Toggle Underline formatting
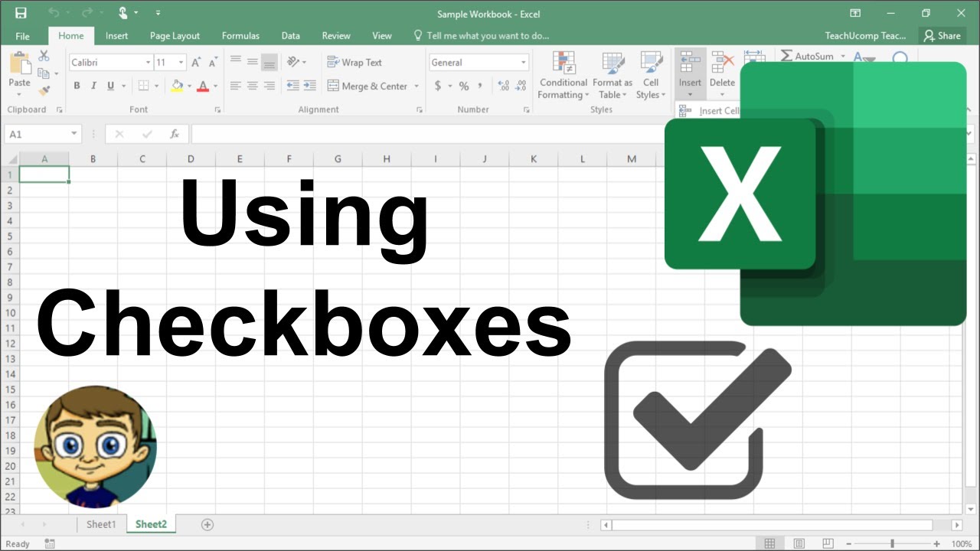Viewport: 980px width, 551px height. [x=111, y=86]
